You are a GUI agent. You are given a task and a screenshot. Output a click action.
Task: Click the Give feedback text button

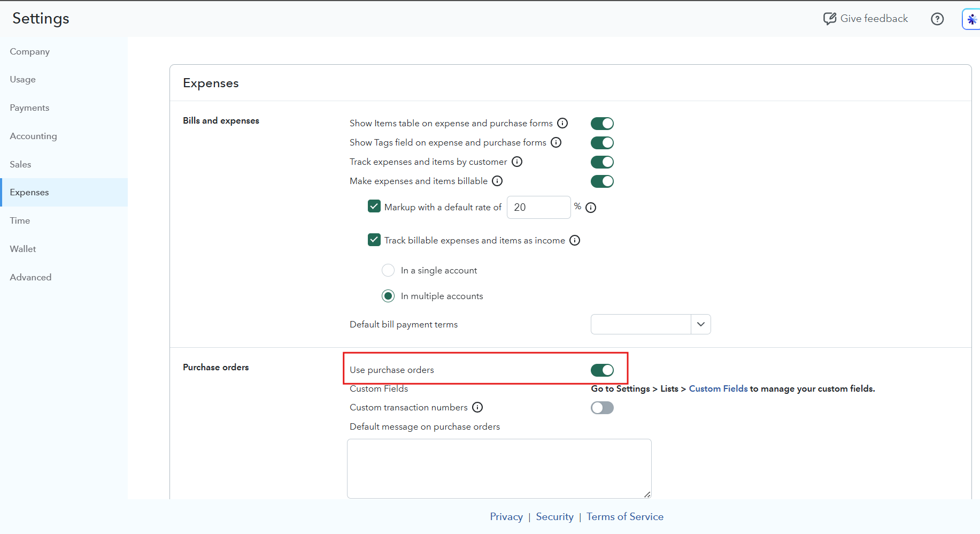coord(874,19)
